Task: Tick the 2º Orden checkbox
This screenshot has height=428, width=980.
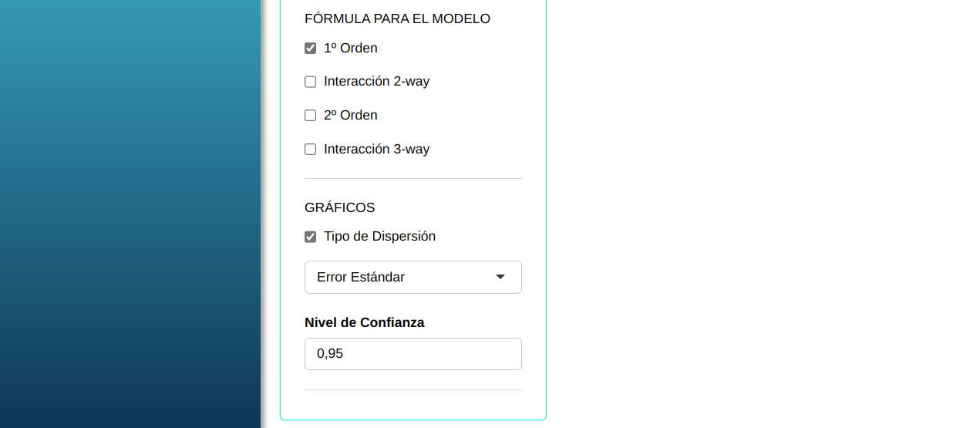Action: tap(311, 116)
